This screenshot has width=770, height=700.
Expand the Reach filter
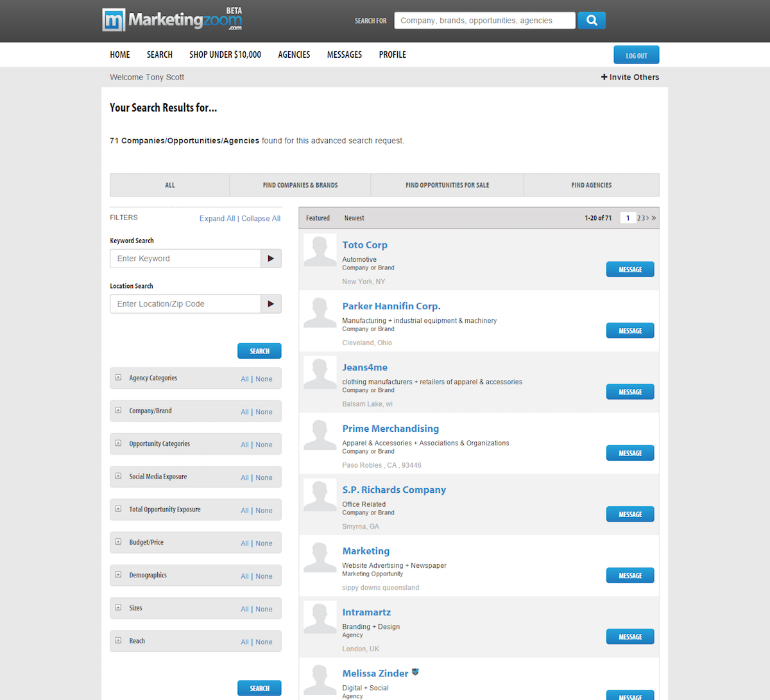click(x=118, y=640)
